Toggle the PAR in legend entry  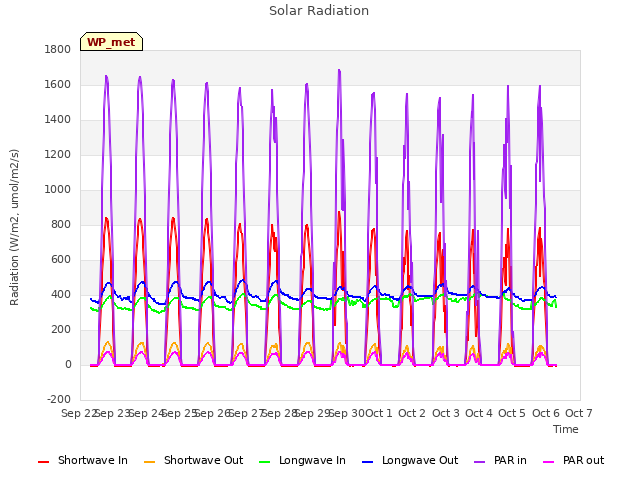click(500, 460)
